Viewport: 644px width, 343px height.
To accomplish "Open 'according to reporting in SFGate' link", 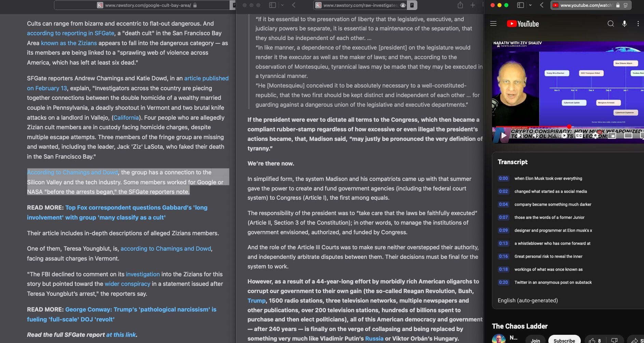I will [71, 33].
